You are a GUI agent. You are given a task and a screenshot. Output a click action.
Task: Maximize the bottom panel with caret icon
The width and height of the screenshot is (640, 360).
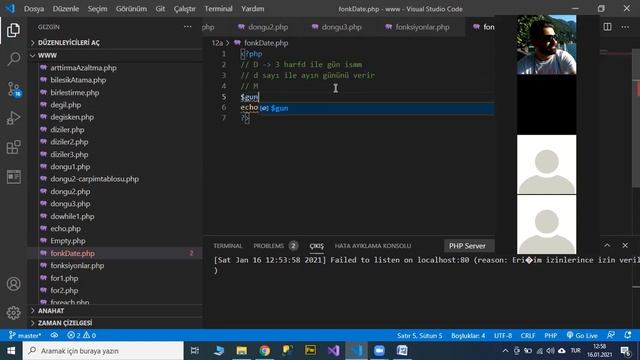(x=607, y=245)
